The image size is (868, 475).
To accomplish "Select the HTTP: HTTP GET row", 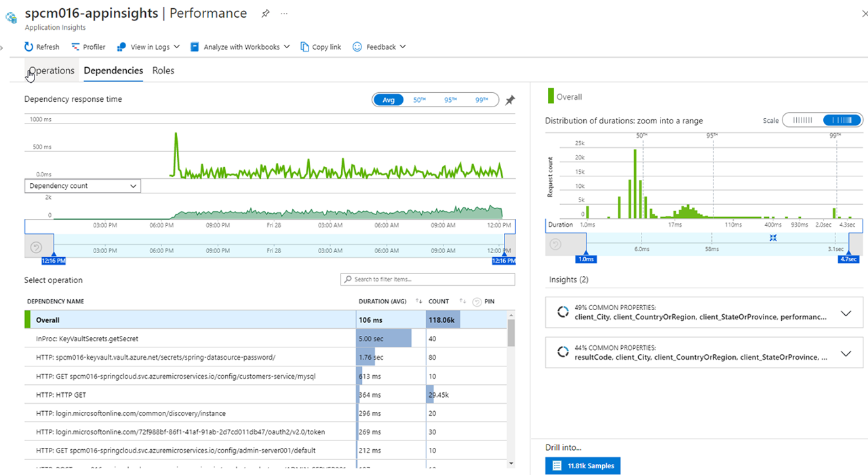I will (x=265, y=394).
